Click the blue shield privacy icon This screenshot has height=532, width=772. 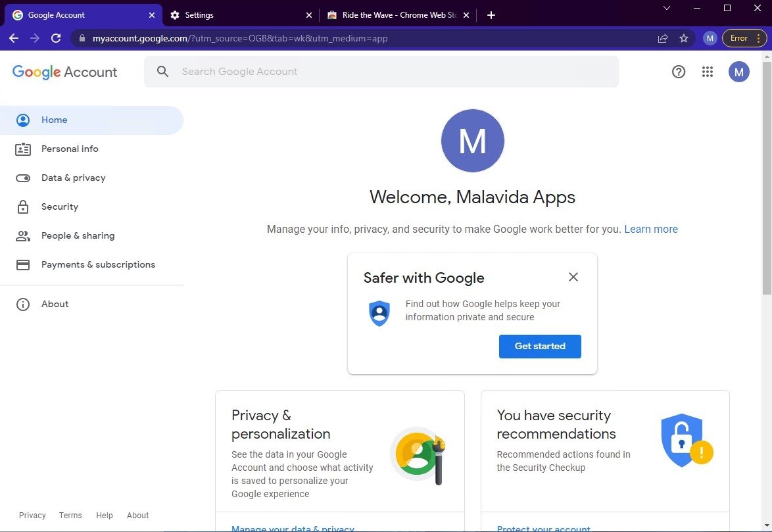pos(379,314)
